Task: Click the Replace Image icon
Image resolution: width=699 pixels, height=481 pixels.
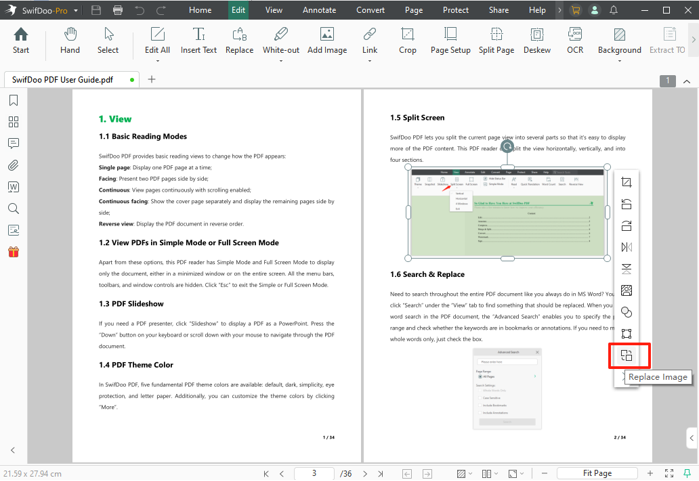Action: (626, 355)
